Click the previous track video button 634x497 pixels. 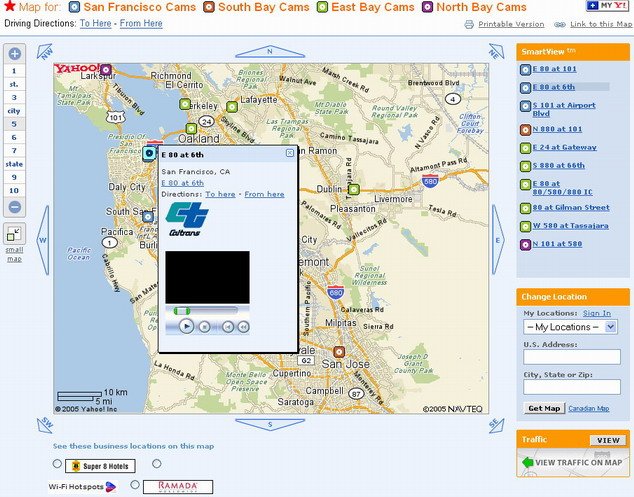point(228,327)
